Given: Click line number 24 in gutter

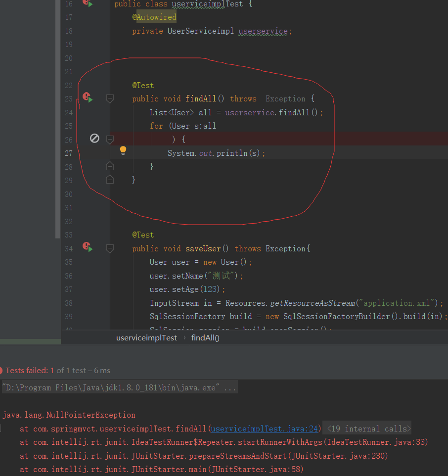Looking at the screenshot, I should (69, 113).
